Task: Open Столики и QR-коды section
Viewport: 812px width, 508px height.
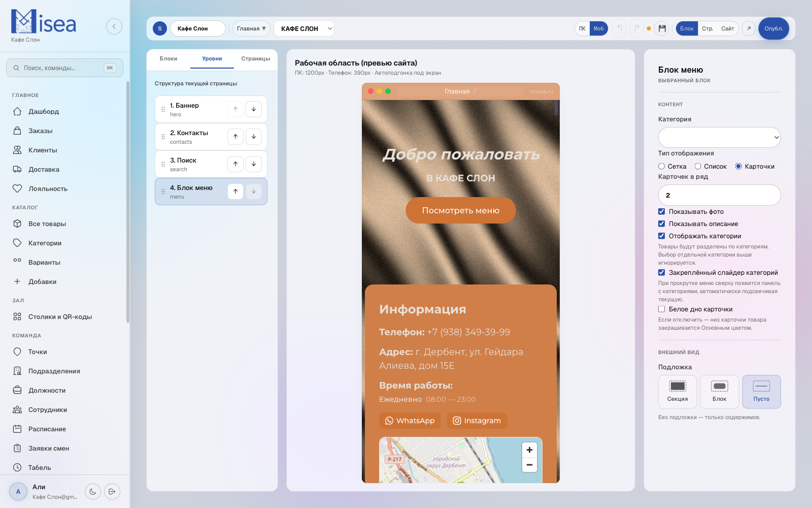Action: 60,316
